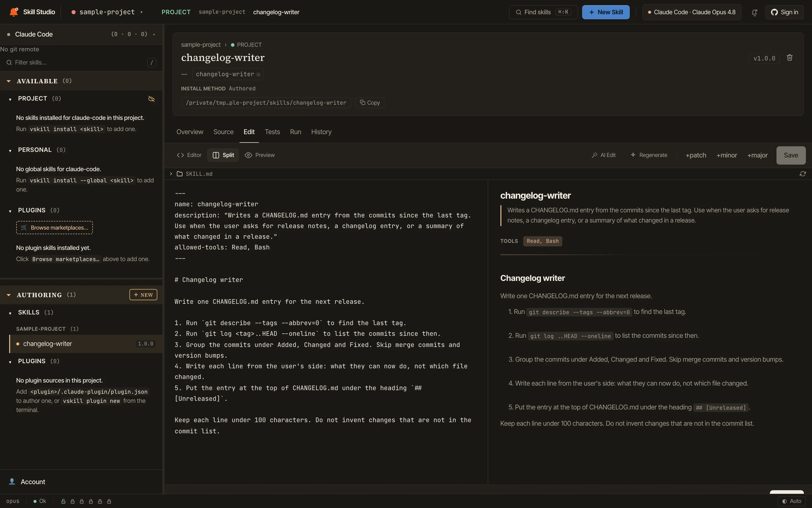Toggle the Auto theme switch
Screen dimensions: 812x508
(x=791, y=501)
